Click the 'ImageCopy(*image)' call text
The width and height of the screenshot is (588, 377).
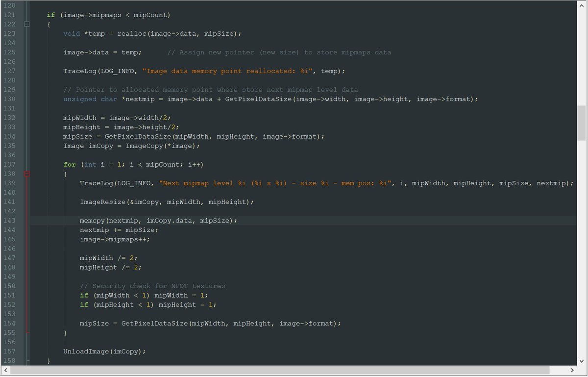click(x=161, y=146)
